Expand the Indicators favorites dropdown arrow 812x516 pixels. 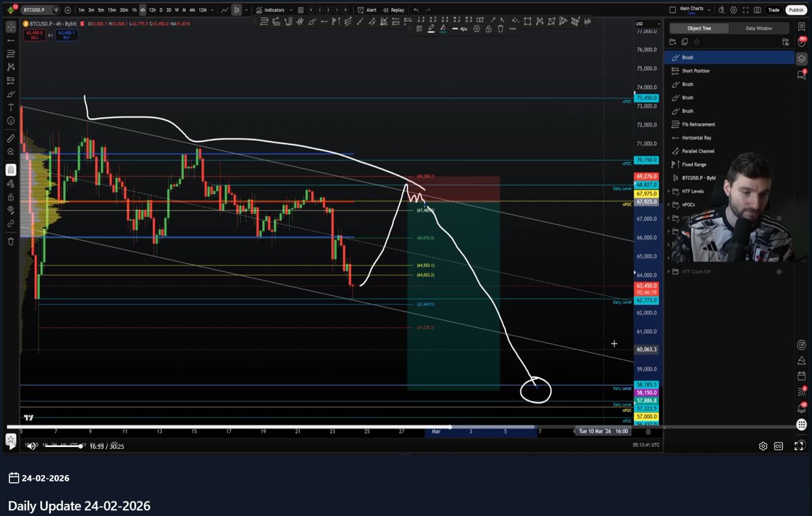point(291,10)
